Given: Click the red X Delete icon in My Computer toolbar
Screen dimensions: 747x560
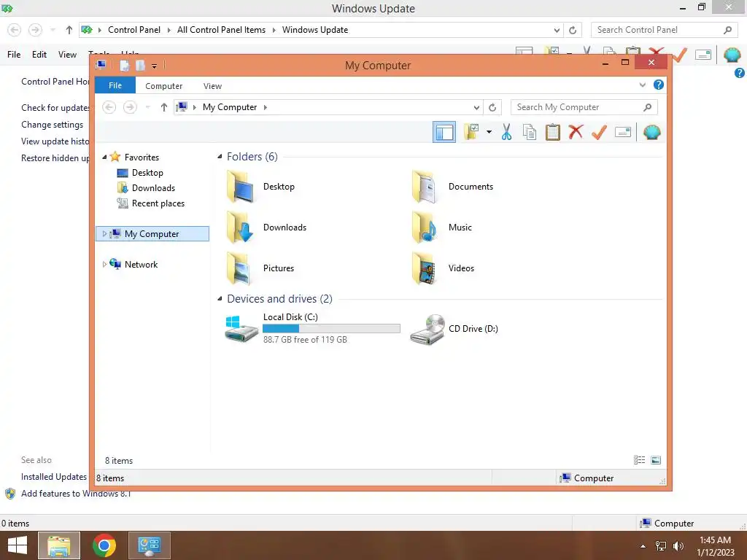Looking at the screenshot, I should [x=576, y=131].
